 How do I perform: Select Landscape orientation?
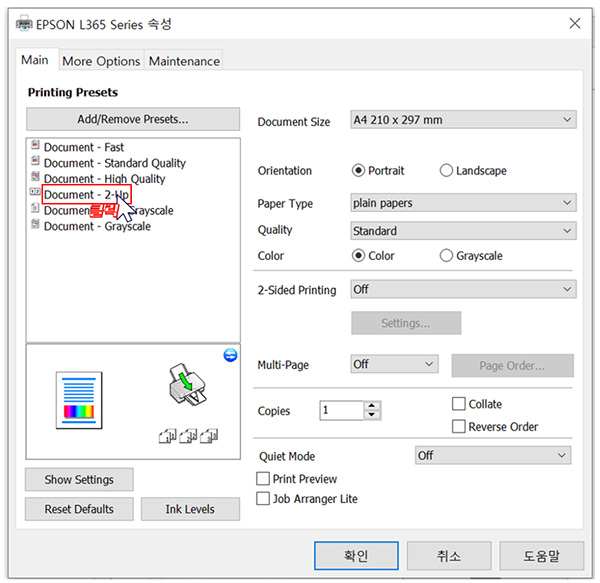tap(446, 170)
